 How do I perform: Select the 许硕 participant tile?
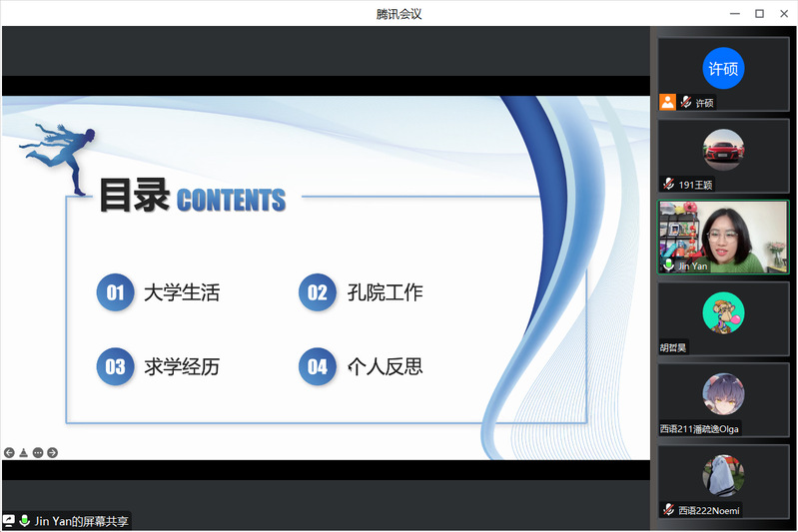(x=723, y=69)
